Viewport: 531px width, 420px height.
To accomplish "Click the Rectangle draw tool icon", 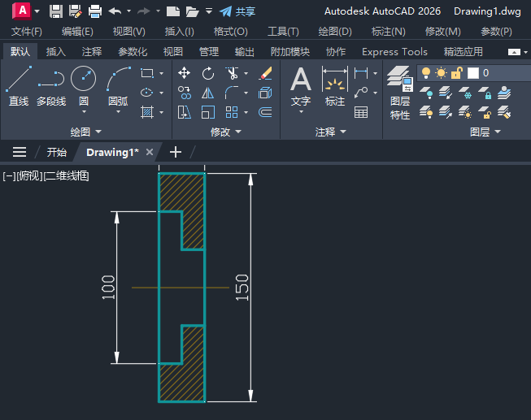I will (x=147, y=73).
